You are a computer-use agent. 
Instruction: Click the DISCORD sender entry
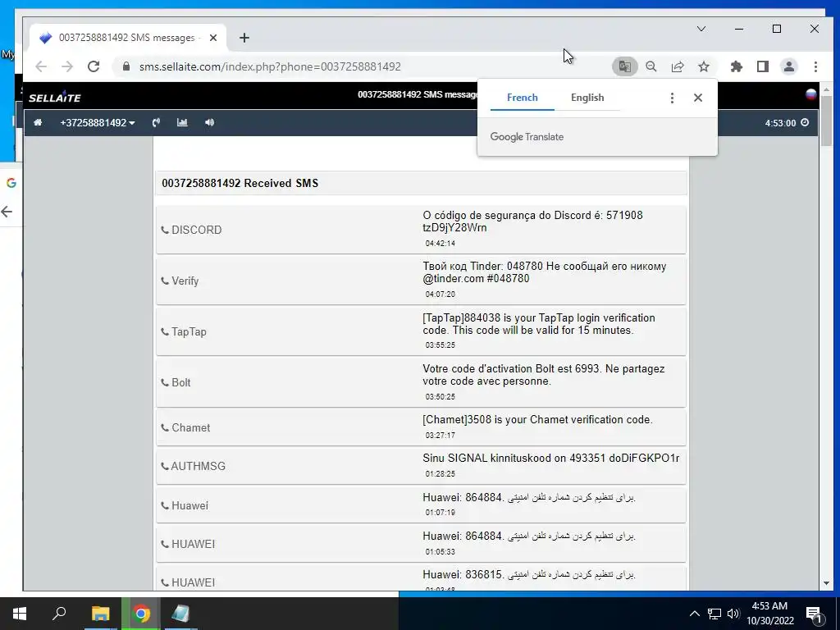pos(191,230)
